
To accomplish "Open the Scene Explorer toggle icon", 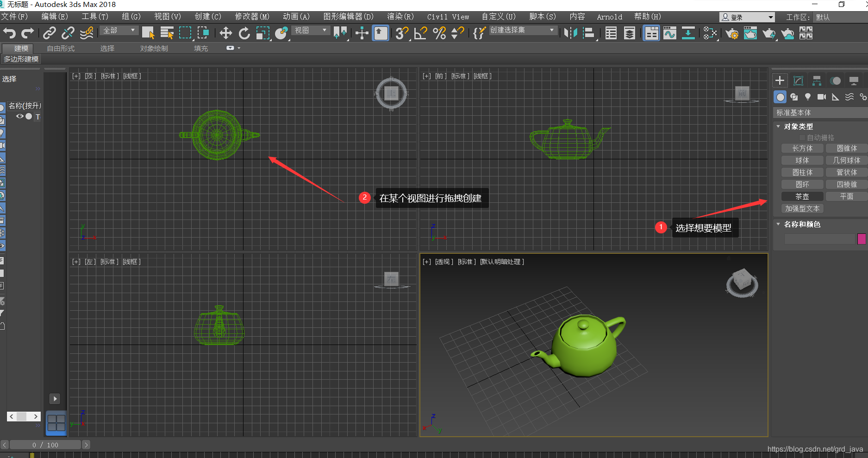I will tap(611, 33).
